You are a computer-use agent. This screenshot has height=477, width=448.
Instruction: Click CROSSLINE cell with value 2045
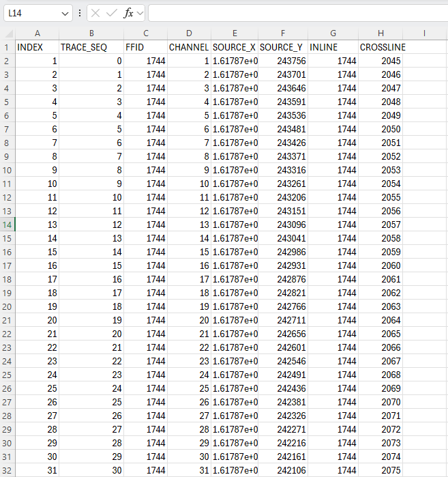pyautogui.click(x=380, y=61)
